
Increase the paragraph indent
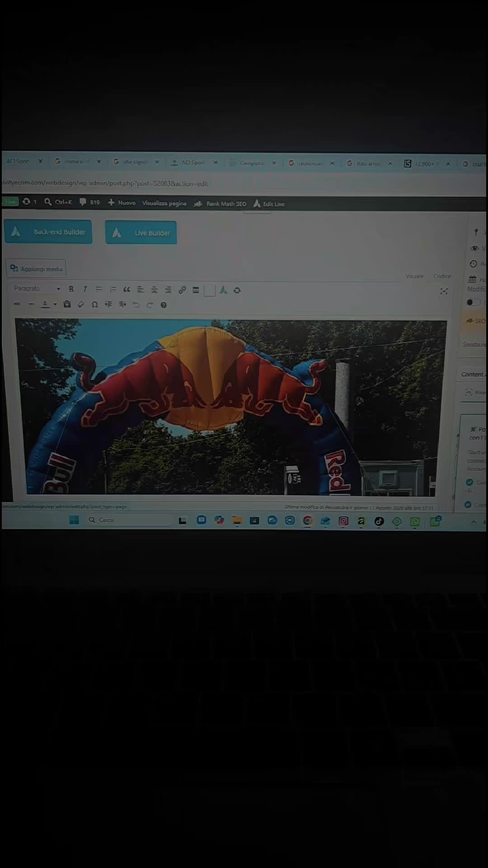(122, 305)
